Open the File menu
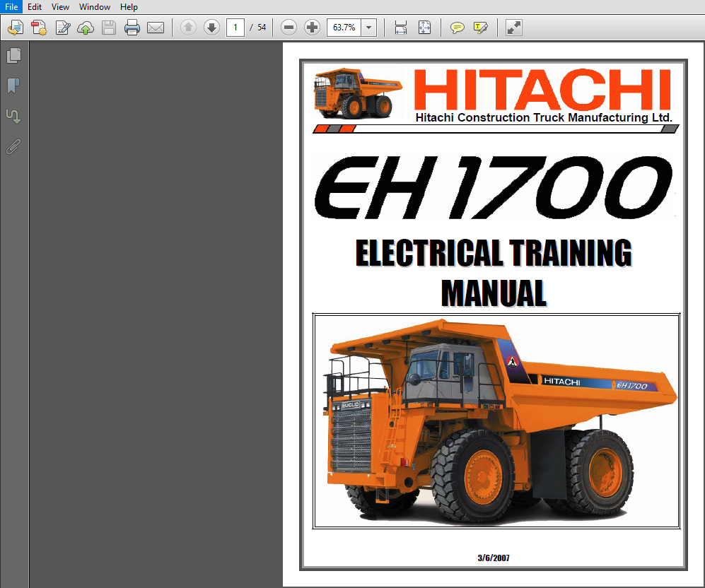 11,7
